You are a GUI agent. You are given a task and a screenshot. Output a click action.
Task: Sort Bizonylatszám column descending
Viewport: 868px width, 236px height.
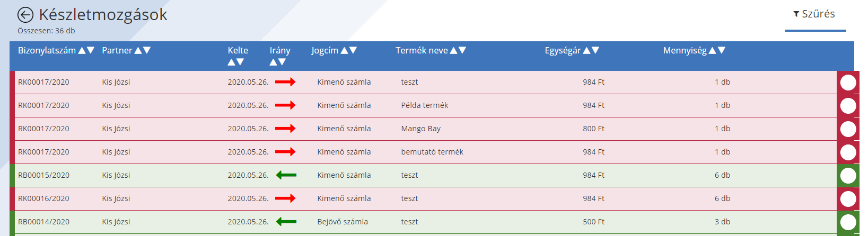click(91, 50)
